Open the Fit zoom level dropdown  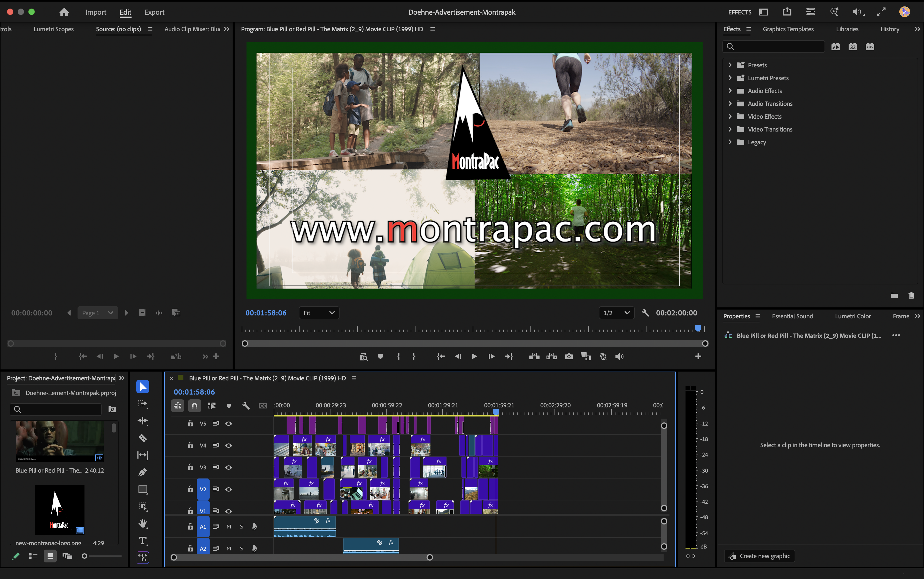pyautogui.click(x=319, y=313)
